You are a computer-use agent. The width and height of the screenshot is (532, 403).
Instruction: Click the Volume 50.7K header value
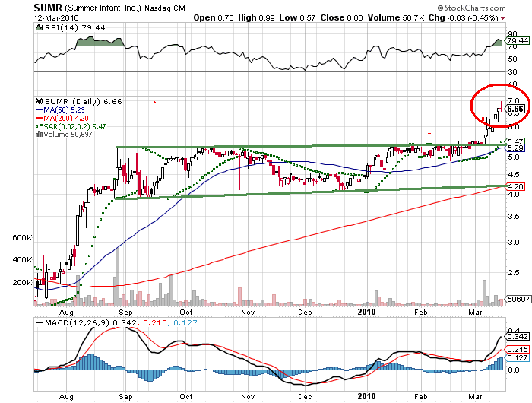396,17
